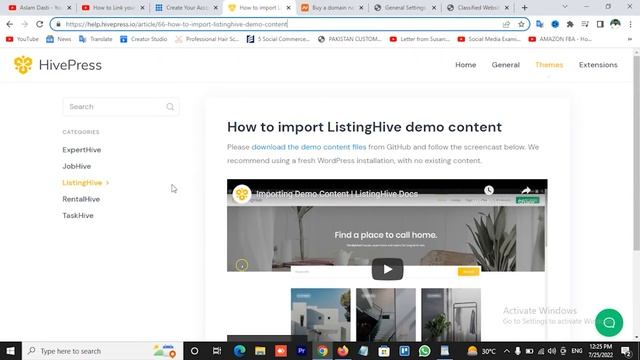Select the JobHive category
The image size is (640, 360).
pos(77,166)
